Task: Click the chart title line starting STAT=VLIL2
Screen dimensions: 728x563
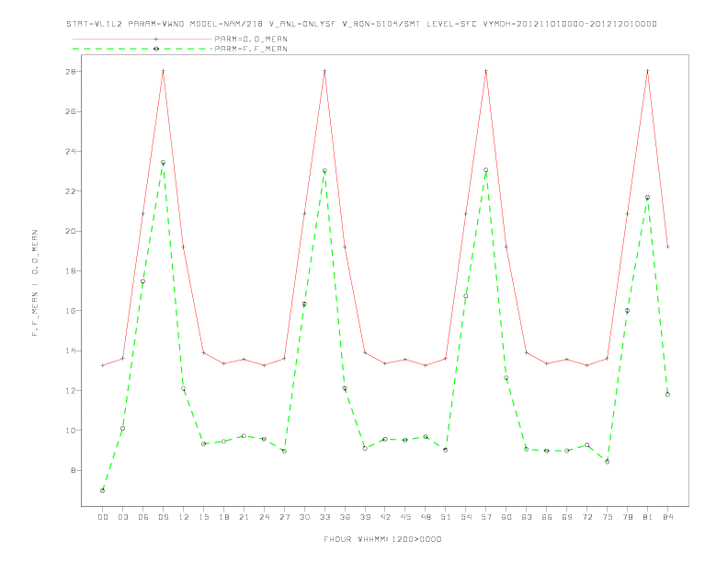Action: (x=361, y=24)
